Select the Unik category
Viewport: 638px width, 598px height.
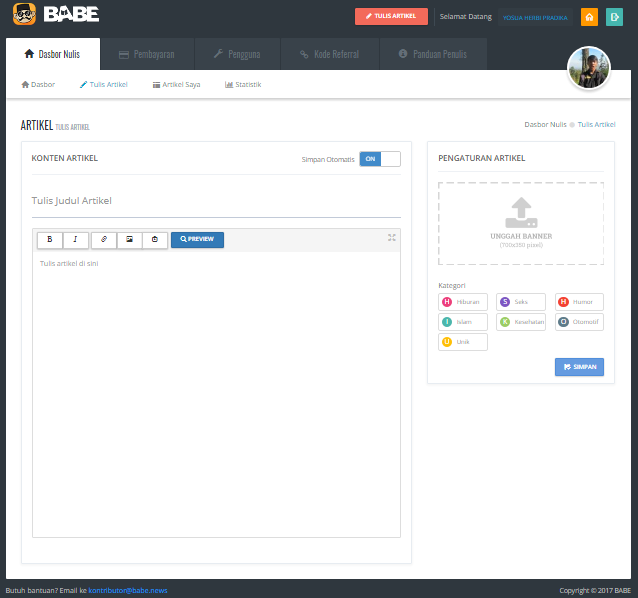point(463,342)
